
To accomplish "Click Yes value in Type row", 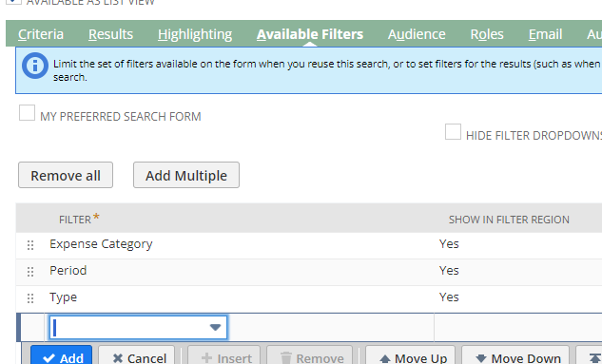I will tap(449, 297).
